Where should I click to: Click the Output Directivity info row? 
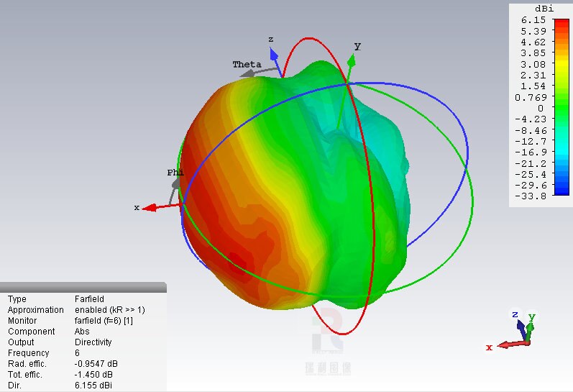[x=83, y=342]
